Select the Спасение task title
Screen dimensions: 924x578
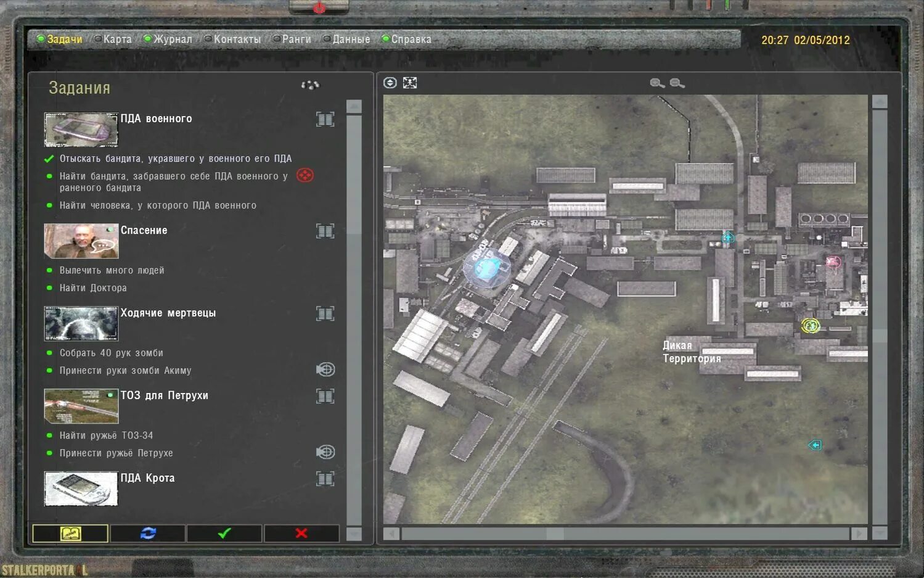(x=144, y=230)
